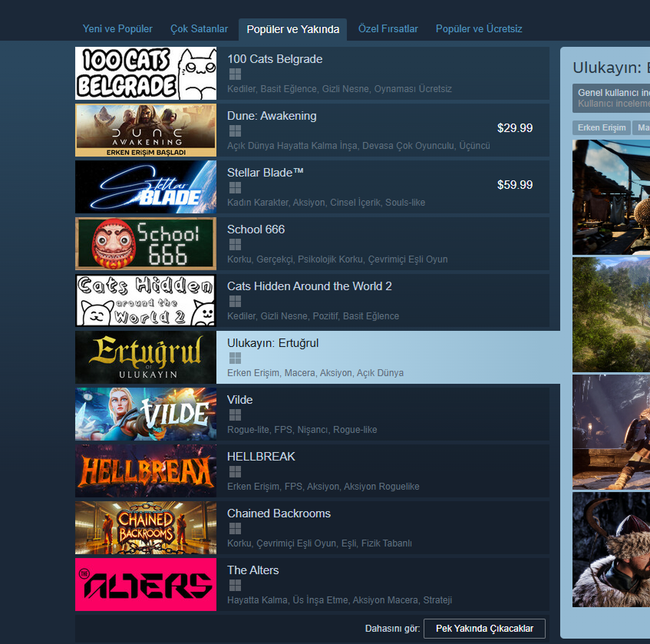This screenshot has height=644, width=650.
Task: Click Windows icon under Chained Backrooms
Action: pyautogui.click(x=235, y=529)
